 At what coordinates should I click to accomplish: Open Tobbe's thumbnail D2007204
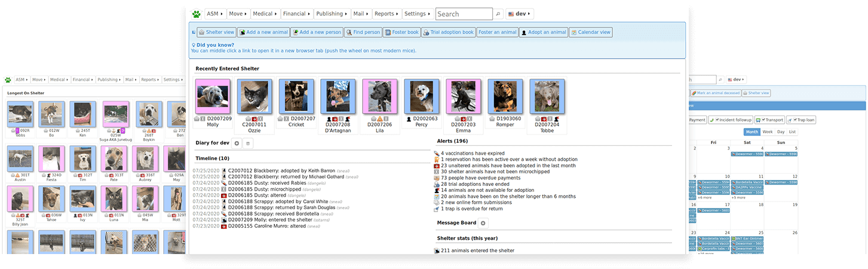tap(547, 96)
